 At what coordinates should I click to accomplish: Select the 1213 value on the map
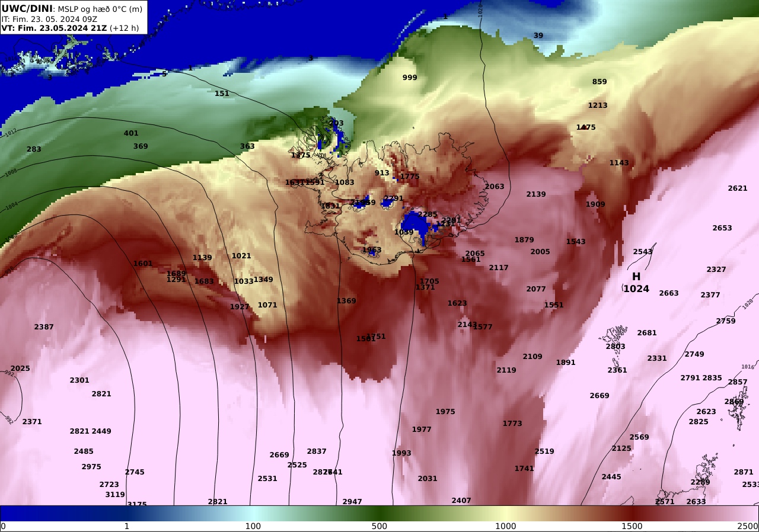(598, 105)
